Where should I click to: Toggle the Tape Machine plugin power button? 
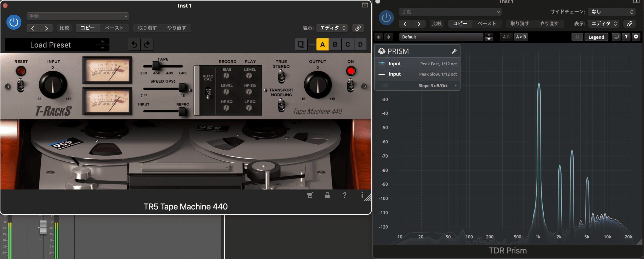pos(14,22)
